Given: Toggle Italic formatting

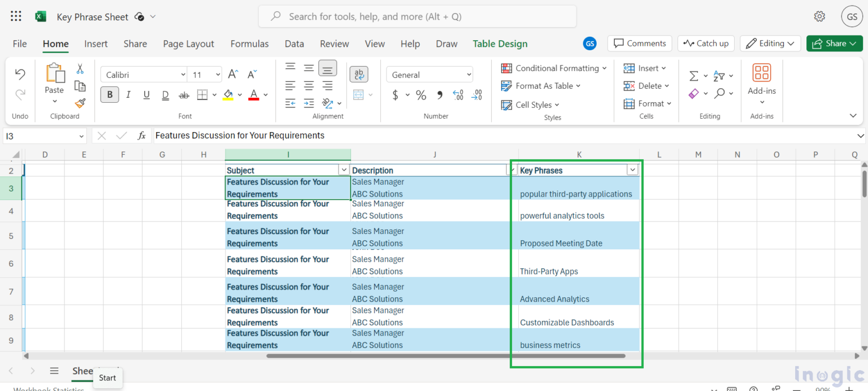Looking at the screenshot, I should 128,95.
